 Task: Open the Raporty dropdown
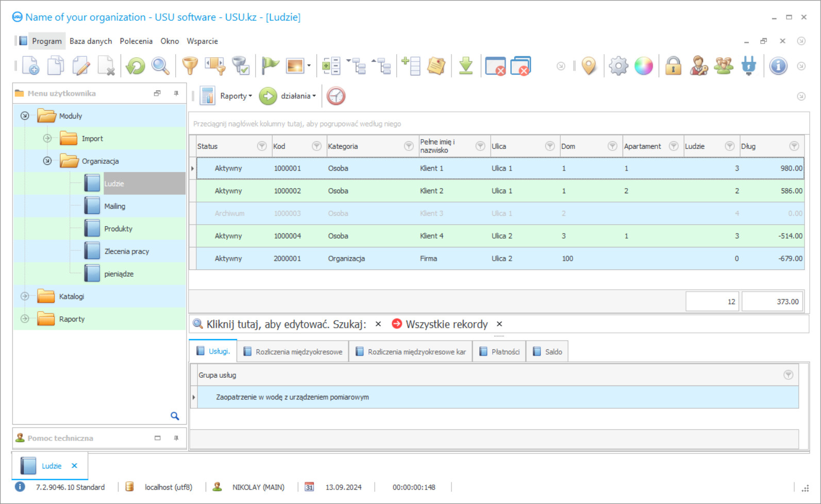click(236, 96)
